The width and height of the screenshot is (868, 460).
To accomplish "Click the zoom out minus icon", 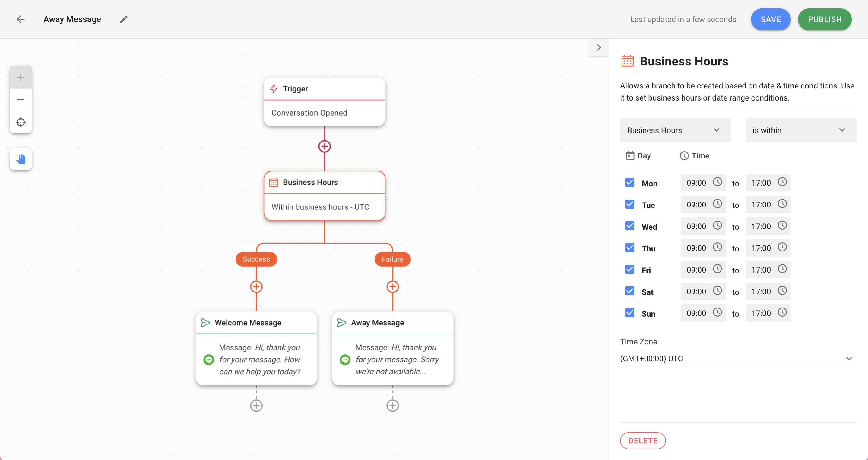I will click(x=21, y=99).
